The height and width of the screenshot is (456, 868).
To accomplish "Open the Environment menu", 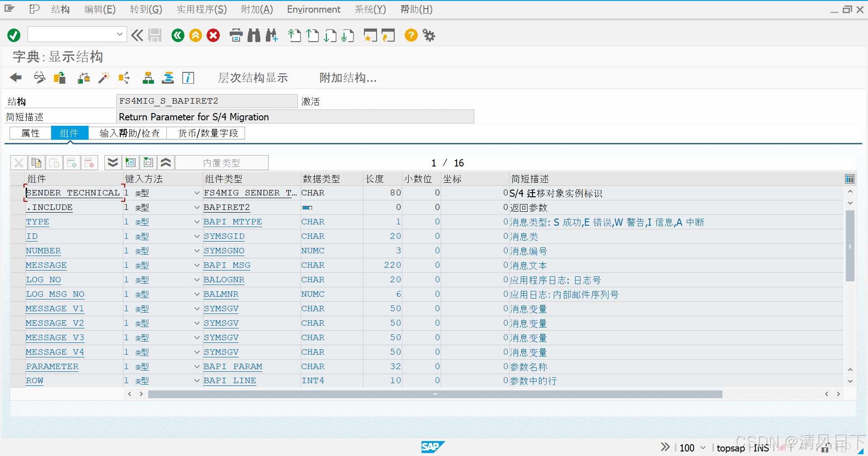I will [x=314, y=9].
